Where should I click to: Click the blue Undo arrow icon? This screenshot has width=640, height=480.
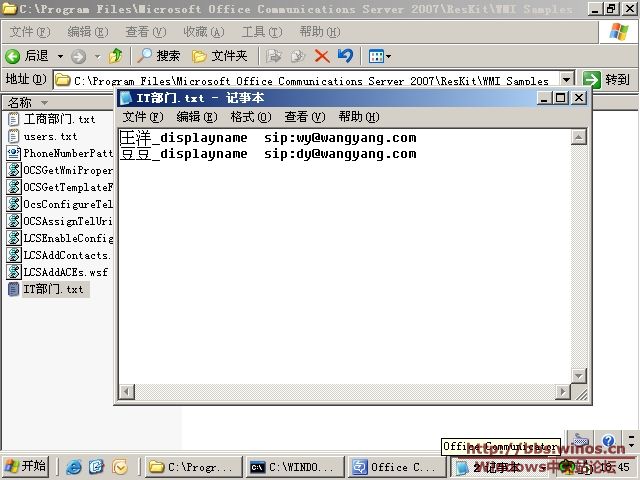coord(345,56)
